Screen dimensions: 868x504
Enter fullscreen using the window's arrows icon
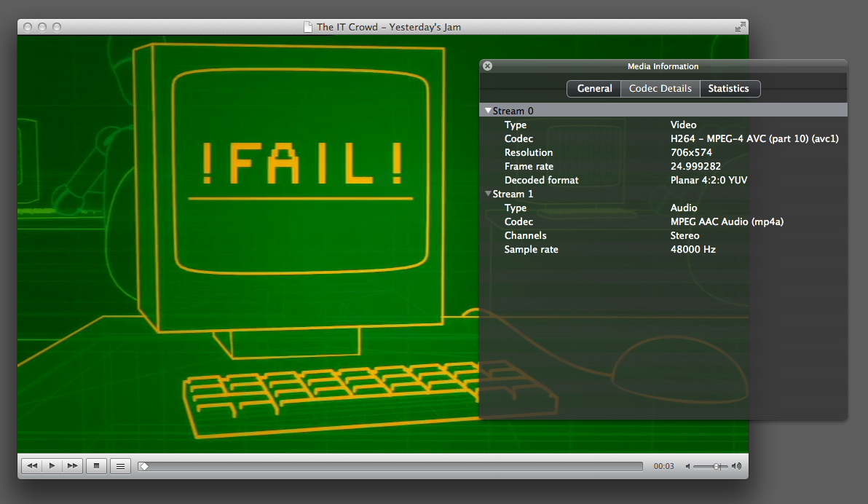pos(740,27)
